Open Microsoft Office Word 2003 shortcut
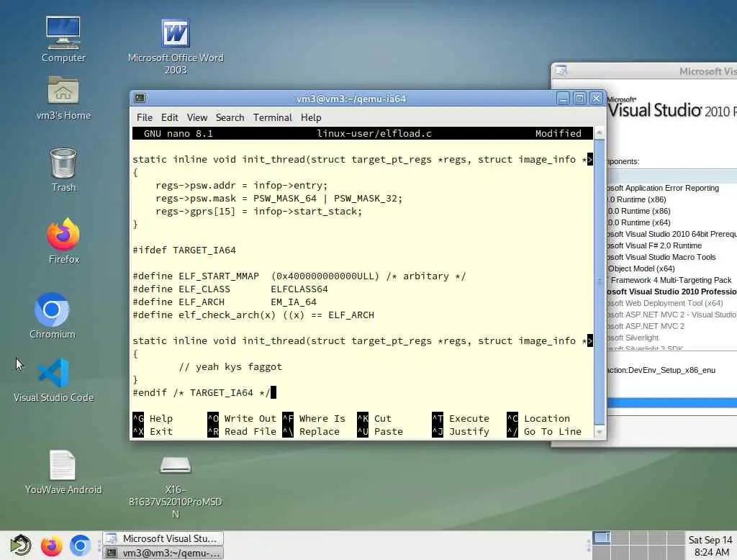This screenshot has height=560, width=737. [x=176, y=46]
